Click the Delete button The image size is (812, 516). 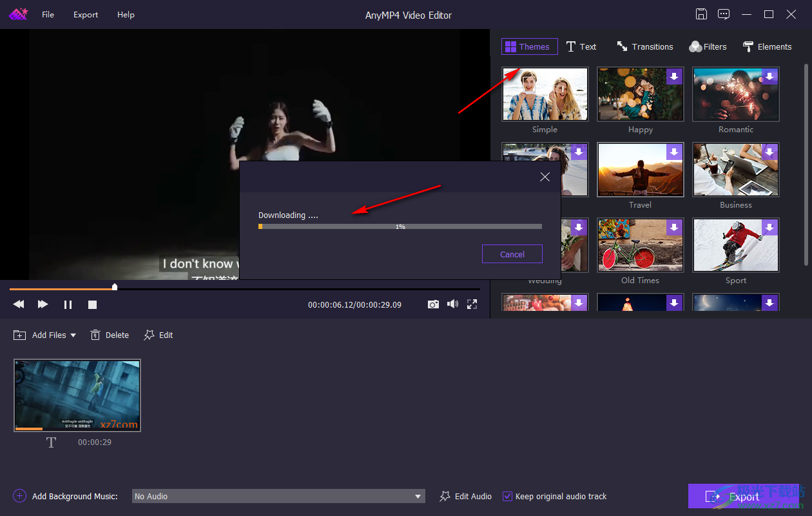(x=110, y=335)
